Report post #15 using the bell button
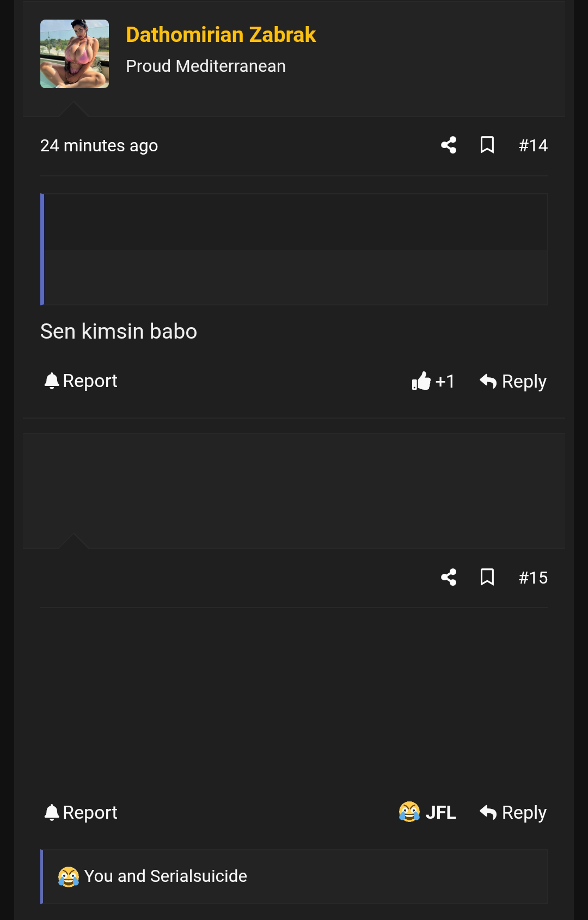 81,812
